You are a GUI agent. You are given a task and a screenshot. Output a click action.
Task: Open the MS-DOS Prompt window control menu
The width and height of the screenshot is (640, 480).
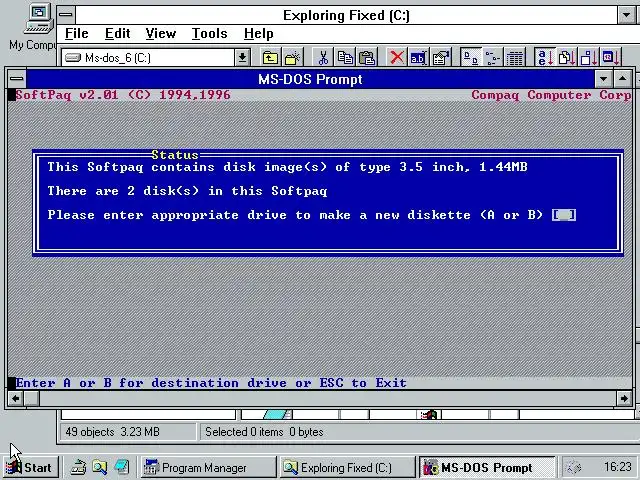point(17,78)
